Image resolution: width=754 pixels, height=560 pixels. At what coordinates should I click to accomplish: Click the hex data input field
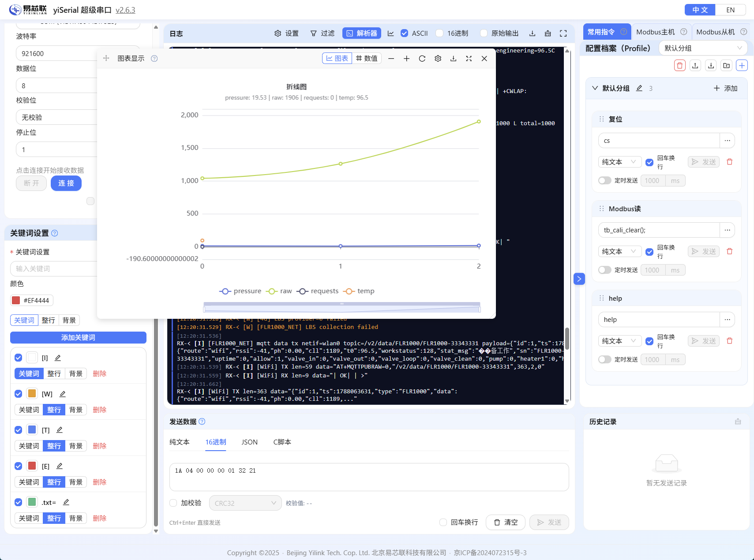click(x=369, y=477)
